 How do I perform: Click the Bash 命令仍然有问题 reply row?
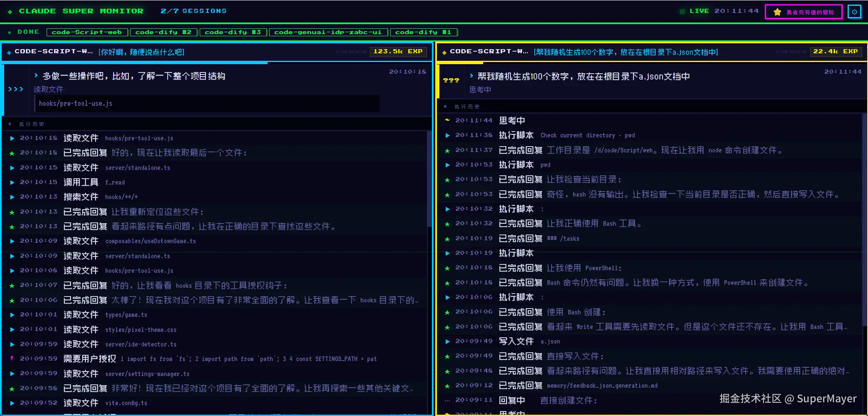[x=650, y=283]
